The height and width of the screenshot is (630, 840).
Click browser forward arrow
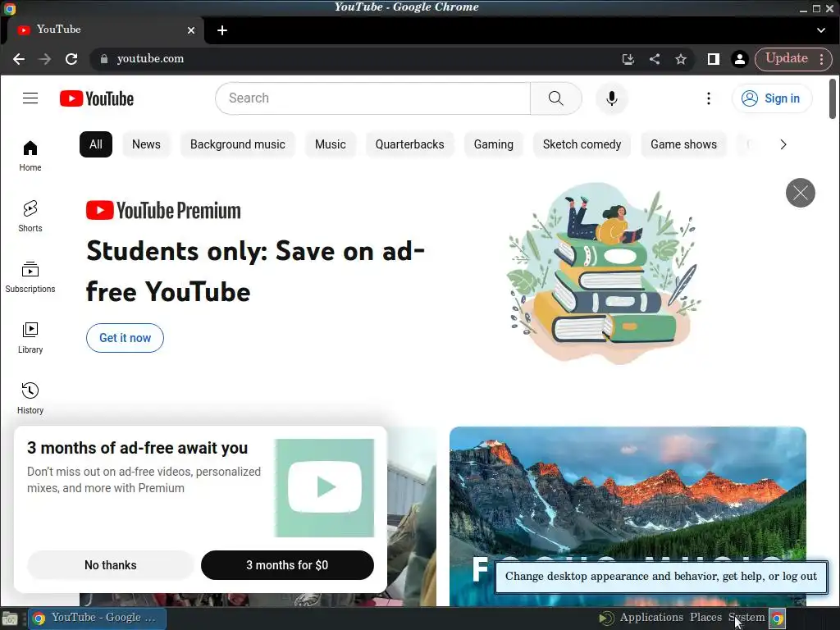point(45,59)
